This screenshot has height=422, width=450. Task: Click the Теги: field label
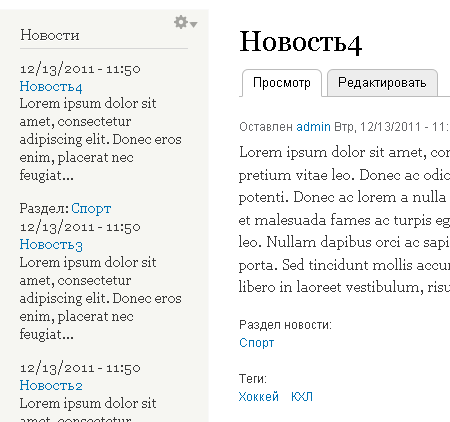point(253,379)
